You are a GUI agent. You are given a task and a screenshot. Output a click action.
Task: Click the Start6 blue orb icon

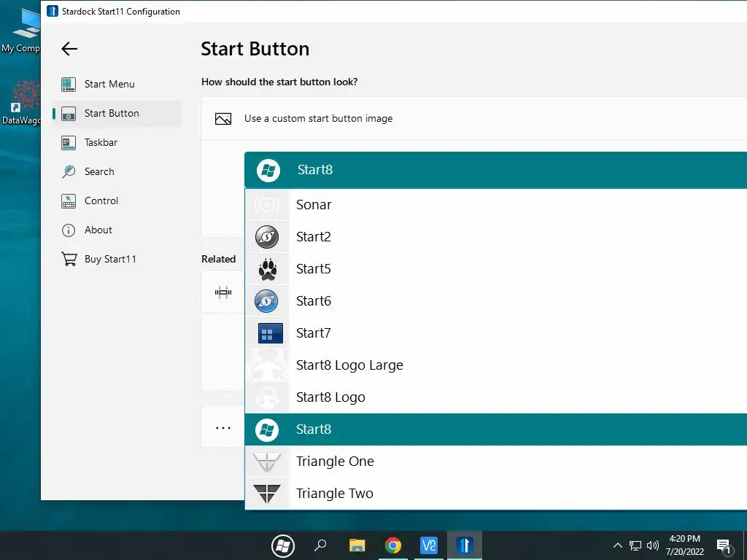tap(267, 301)
